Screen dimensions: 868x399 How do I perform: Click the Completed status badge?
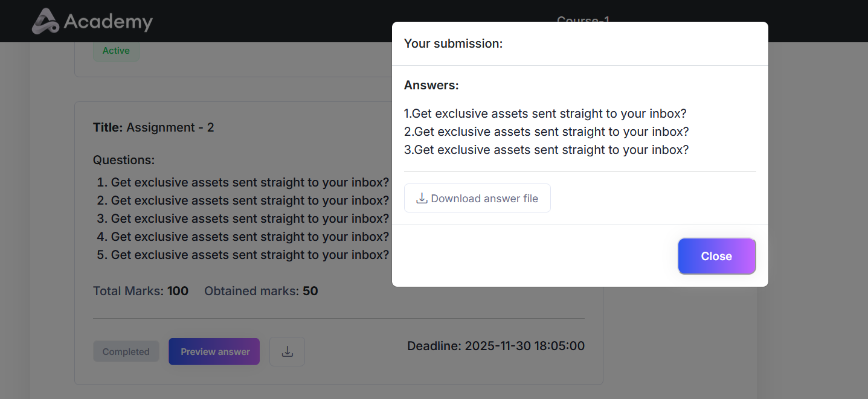(x=126, y=351)
